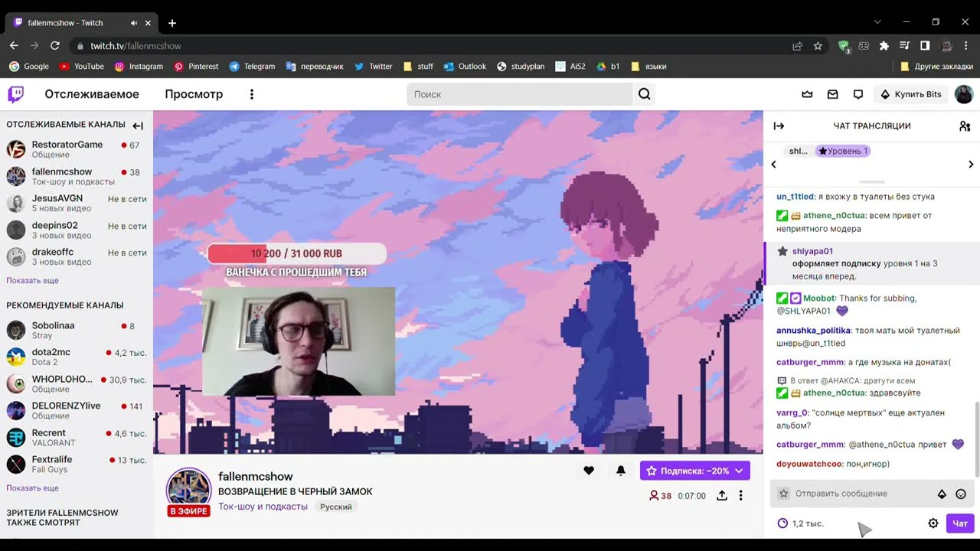Mute the tab via speaker icon
The width and height of the screenshot is (980, 551).
[x=134, y=23]
